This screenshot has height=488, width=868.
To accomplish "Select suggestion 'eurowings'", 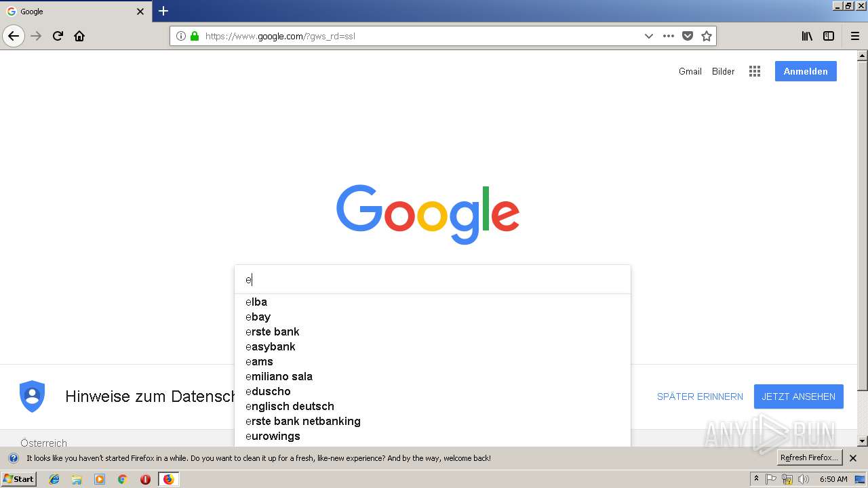I will point(433,436).
